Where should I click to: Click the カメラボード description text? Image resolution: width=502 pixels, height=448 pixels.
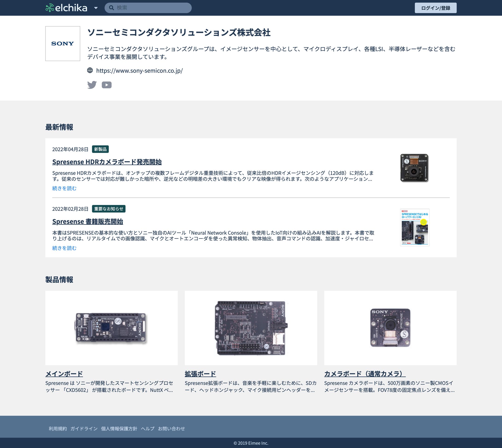click(390, 386)
